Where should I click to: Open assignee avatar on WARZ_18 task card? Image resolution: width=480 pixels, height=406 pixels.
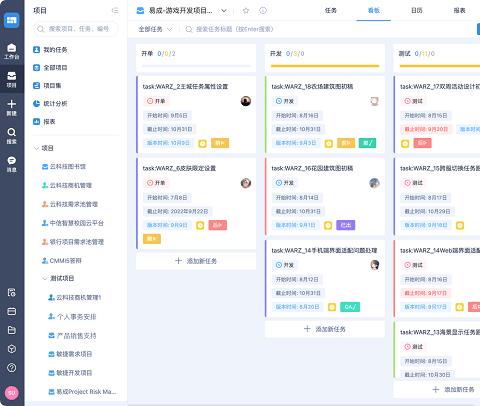pyautogui.click(x=374, y=101)
